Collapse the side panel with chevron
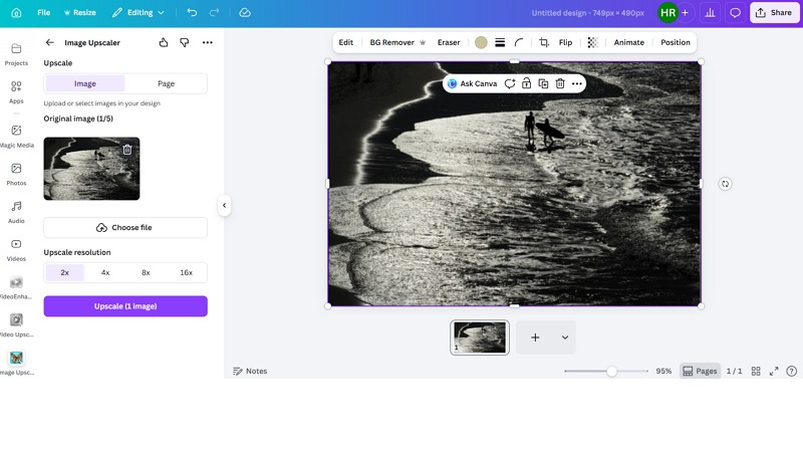Viewport: 803px width, 450px height. point(224,205)
